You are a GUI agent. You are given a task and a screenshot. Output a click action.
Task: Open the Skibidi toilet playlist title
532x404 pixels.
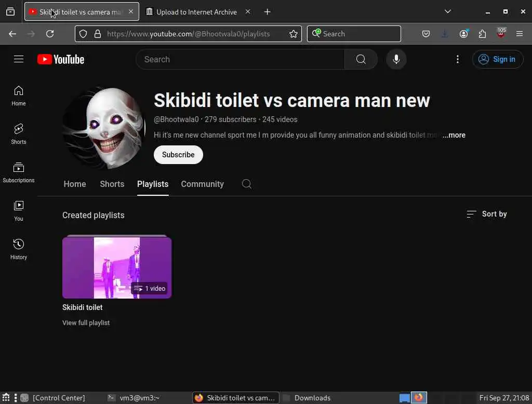coord(83,307)
